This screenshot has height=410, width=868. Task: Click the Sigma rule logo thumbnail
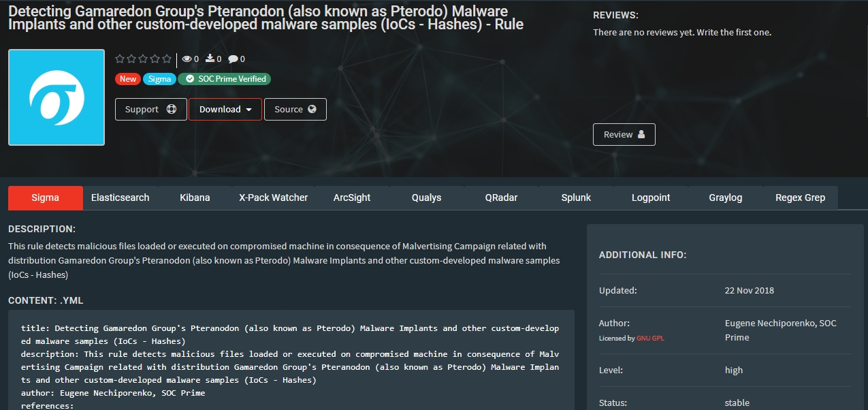57,97
